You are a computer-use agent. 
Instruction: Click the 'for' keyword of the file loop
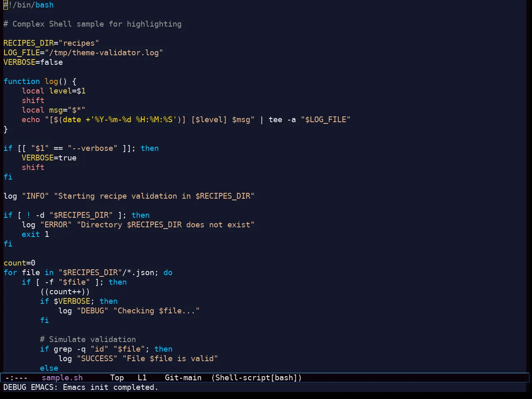(10, 273)
